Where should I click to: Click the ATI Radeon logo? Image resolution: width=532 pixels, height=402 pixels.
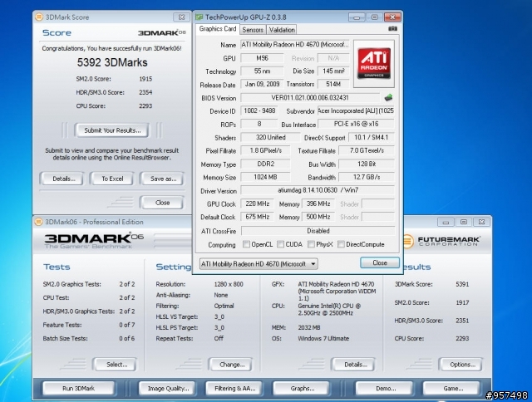coord(374,64)
